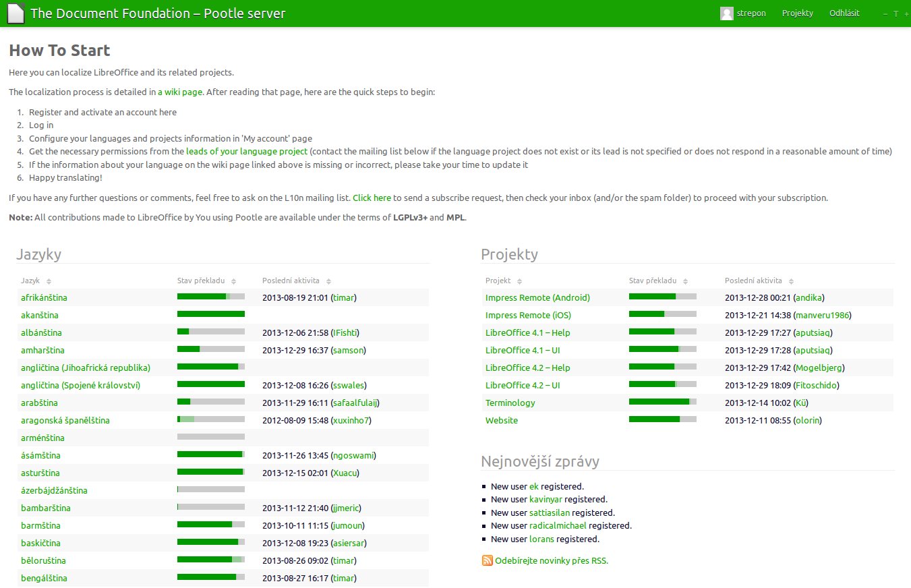Screen dimensions: 911x588
Task: Open Website project
Action: [x=502, y=420]
